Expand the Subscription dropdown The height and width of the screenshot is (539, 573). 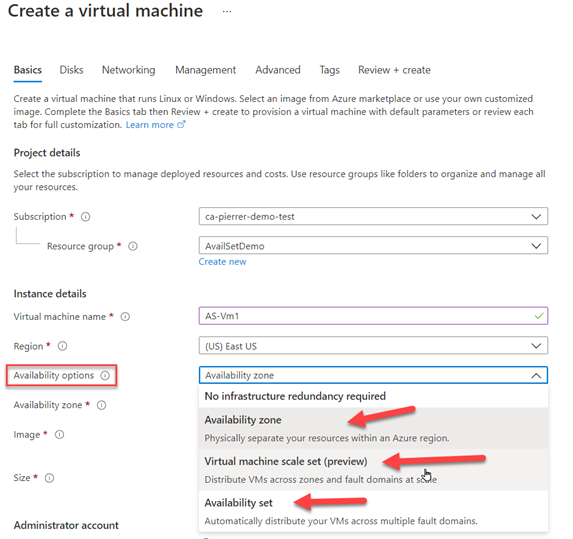click(373, 216)
